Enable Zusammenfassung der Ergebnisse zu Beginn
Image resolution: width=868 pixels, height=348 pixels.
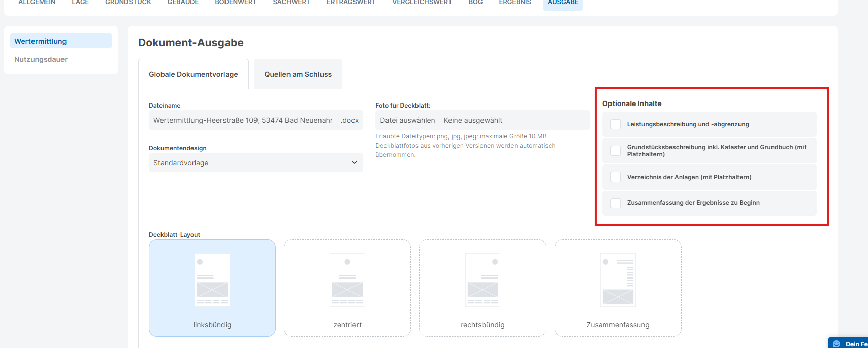pos(616,203)
